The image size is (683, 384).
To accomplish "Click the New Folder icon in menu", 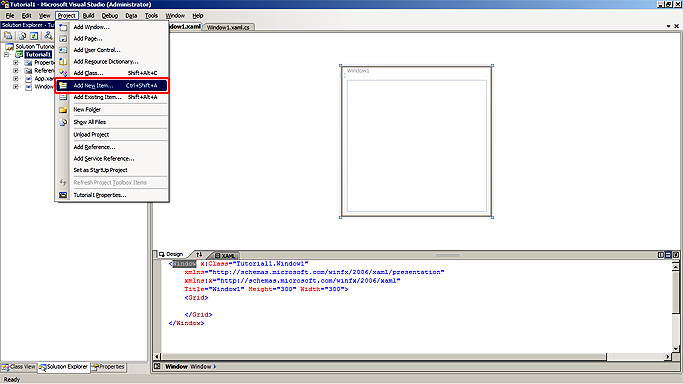I will (x=63, y=110).
